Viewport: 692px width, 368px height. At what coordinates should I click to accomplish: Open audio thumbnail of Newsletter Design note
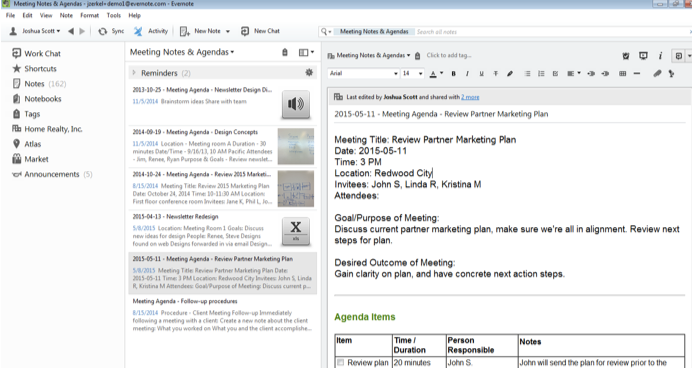[x=296, y=105]
